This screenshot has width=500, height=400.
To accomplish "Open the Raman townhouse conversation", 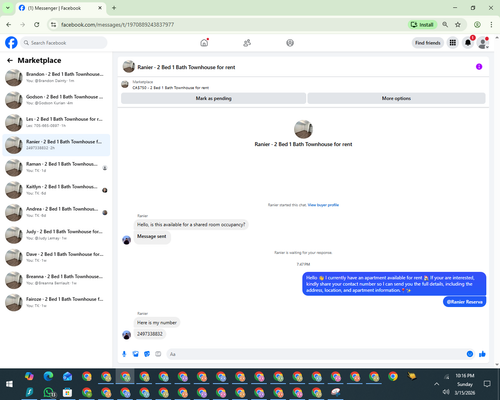I will coord(56,167).
